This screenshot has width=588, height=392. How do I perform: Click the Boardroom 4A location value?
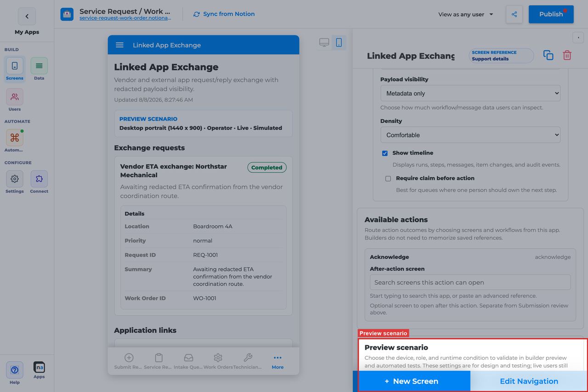[213, 227]
